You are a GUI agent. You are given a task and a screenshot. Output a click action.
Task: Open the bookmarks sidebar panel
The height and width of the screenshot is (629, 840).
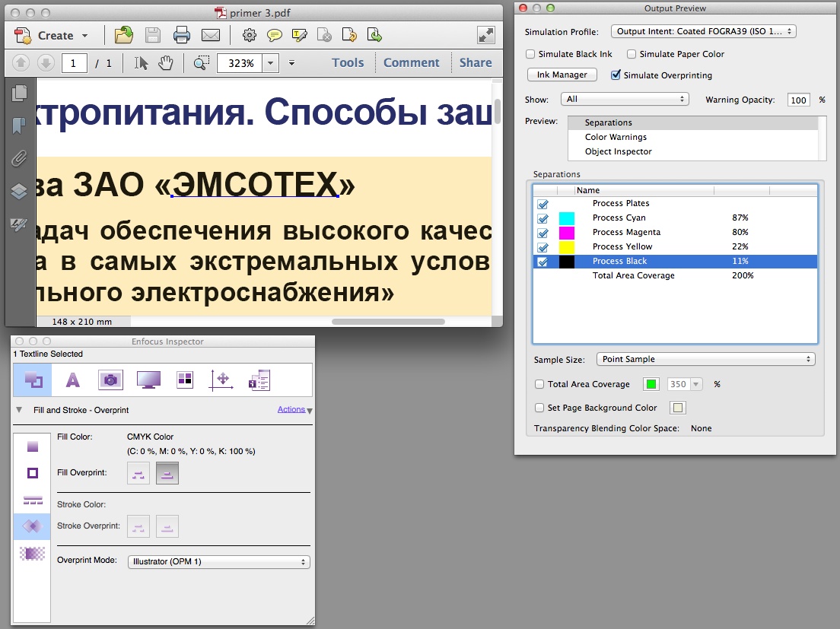click(19, 125)
